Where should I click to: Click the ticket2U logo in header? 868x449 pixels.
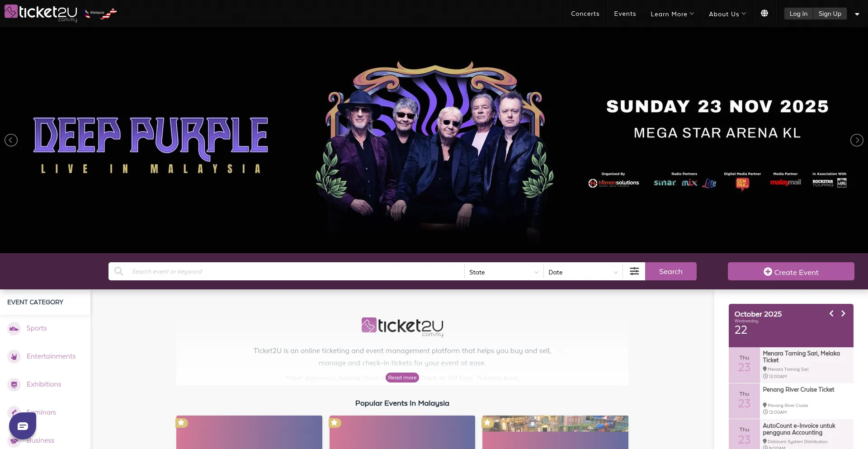41,13
